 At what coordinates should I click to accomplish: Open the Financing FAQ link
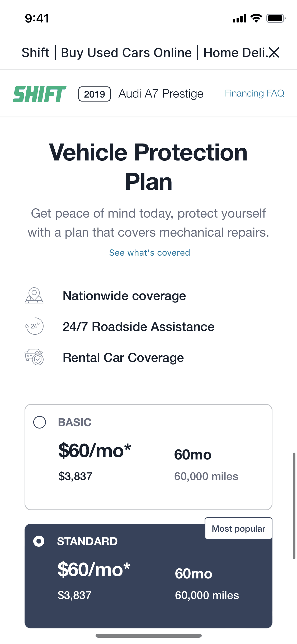point(254,93)
